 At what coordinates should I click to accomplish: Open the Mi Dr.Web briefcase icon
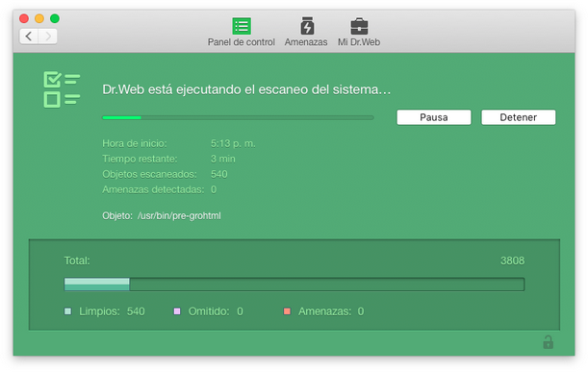pyautogui.click(x=359, y=26)
